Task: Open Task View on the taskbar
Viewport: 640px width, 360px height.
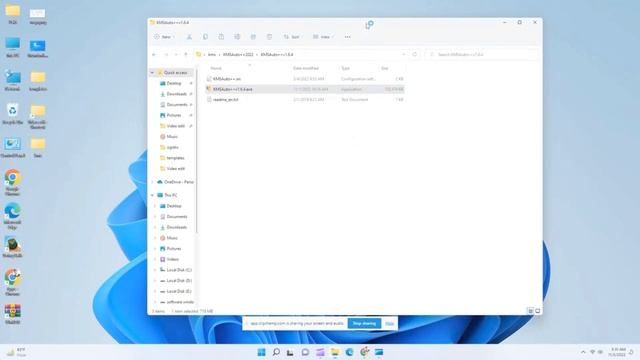Action: (x=290, y=352)
